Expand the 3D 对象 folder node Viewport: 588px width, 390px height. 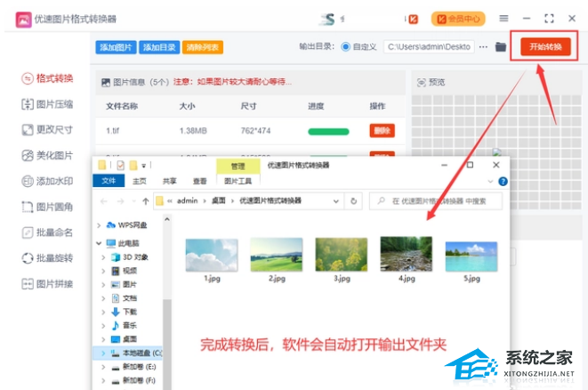[x=105, y=256]
